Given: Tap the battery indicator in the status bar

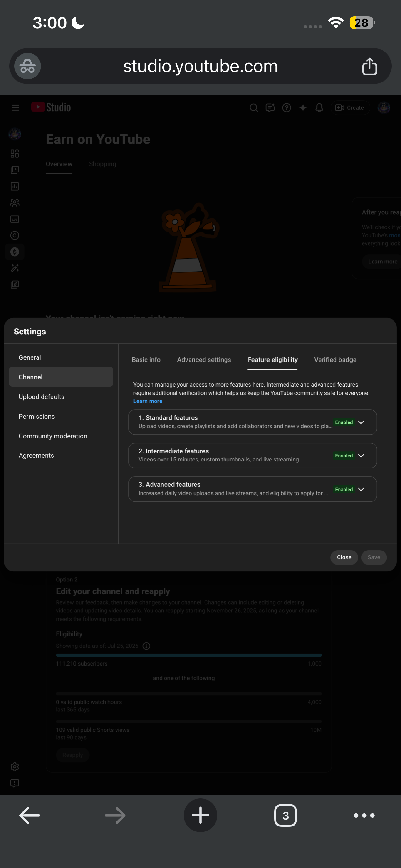Looking at the screenshot, I should (362, 23).
